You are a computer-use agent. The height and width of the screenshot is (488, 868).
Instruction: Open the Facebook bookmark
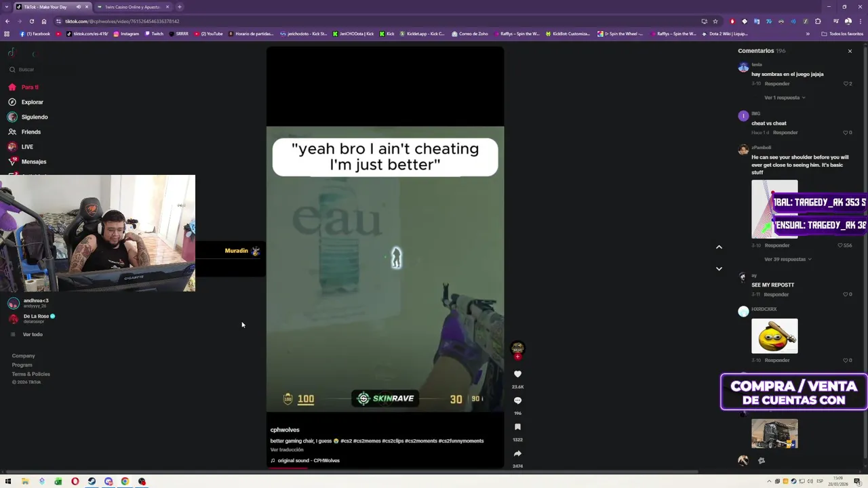[35, 34]
